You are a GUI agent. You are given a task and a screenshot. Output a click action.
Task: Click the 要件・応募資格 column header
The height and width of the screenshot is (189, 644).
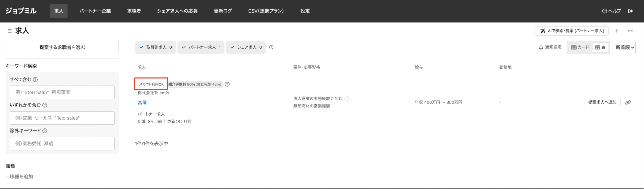click(306, 67)
